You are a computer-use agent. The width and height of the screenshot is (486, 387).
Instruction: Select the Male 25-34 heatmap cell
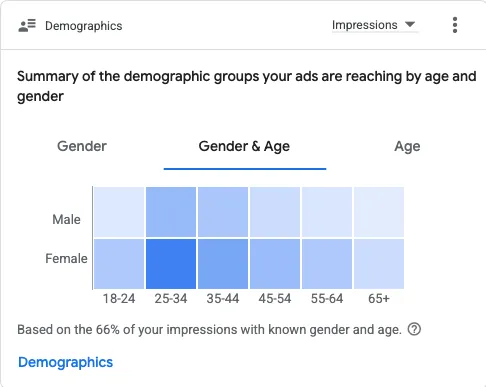pyautogui.click(x=171, y=212)
